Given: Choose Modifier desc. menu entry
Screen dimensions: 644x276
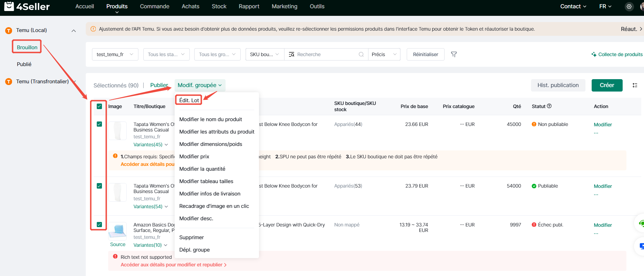Looking at the screenshot, I should coord(196,219).
